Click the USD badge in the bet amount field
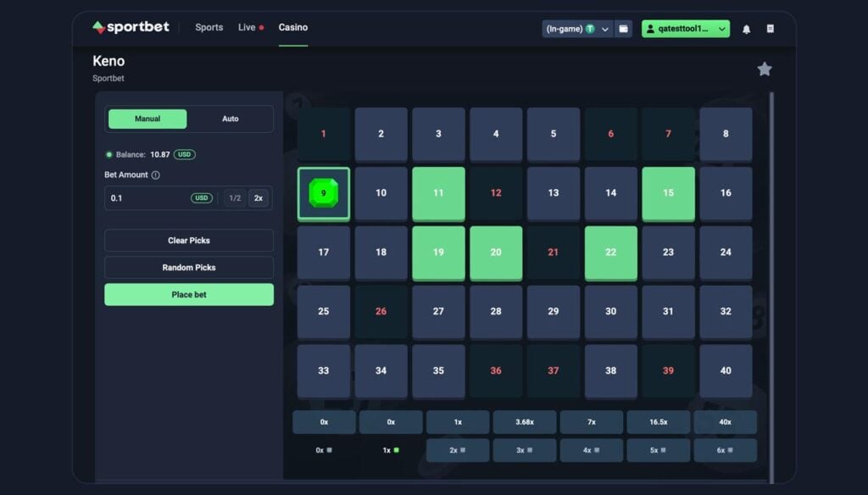This screenshot has width=868, height=495. 202,197
